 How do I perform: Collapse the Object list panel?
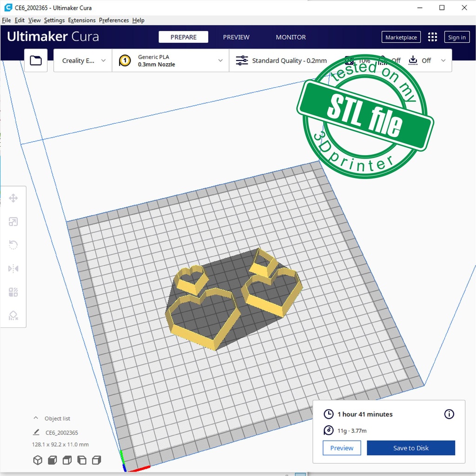coord(36,418)
